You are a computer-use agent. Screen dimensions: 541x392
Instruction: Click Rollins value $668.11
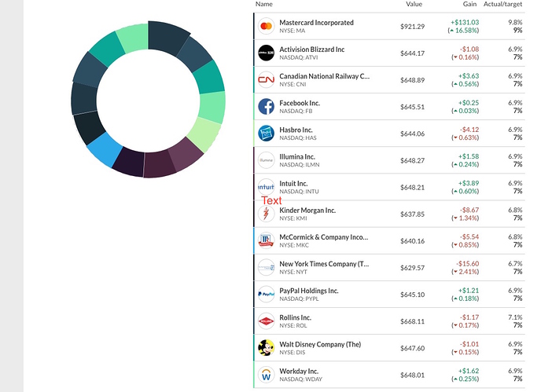pos(412,321)
